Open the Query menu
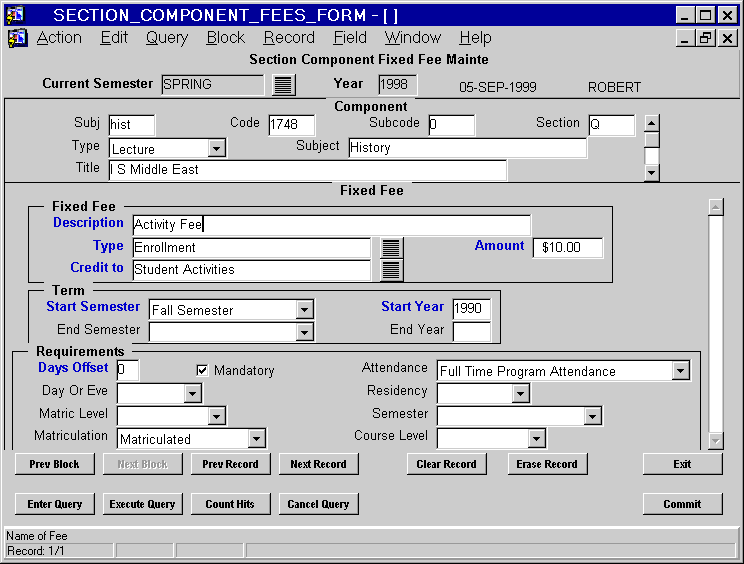Viewport: 744px width, 564px height. click(167, 37)
